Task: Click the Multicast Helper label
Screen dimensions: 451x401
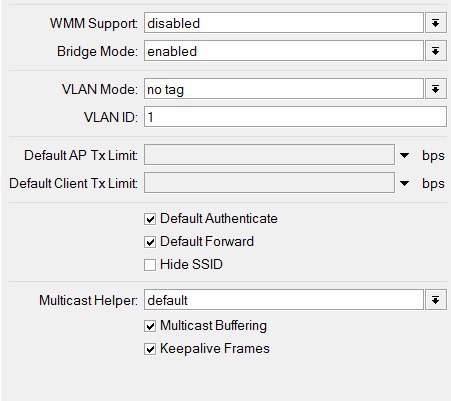Action: point(88,300)
